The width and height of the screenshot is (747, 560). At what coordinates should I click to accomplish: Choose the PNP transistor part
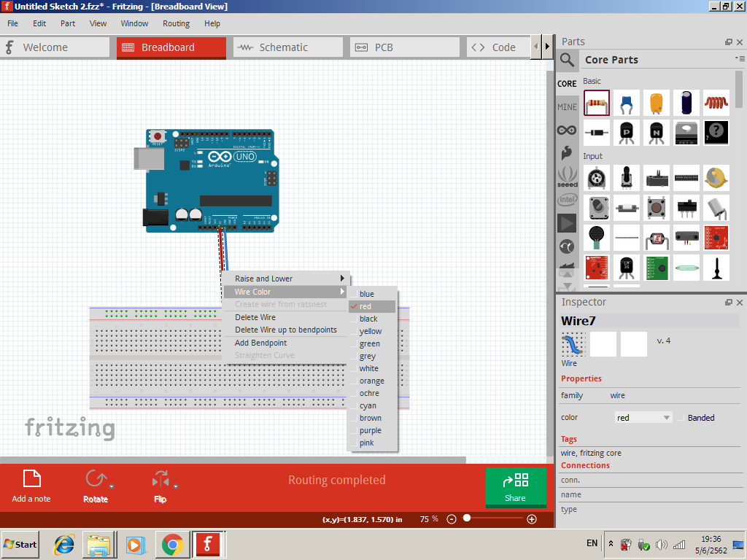coord(627,133)
